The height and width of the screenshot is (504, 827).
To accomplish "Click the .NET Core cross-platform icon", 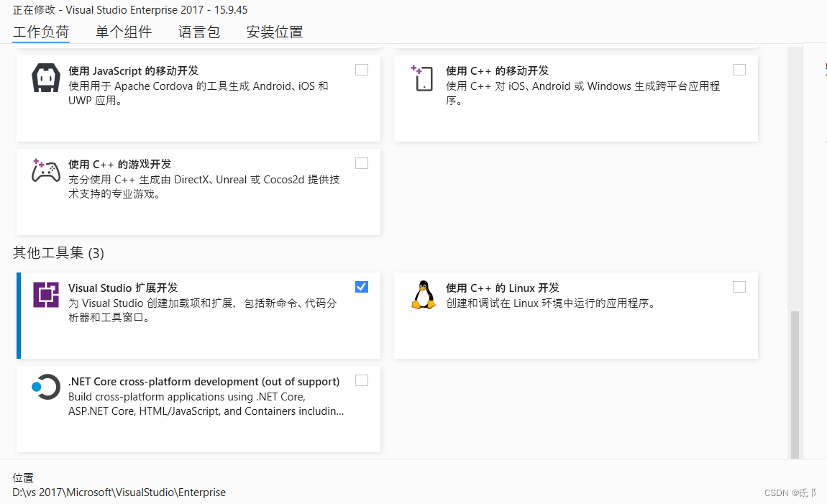I will (46, 387).
